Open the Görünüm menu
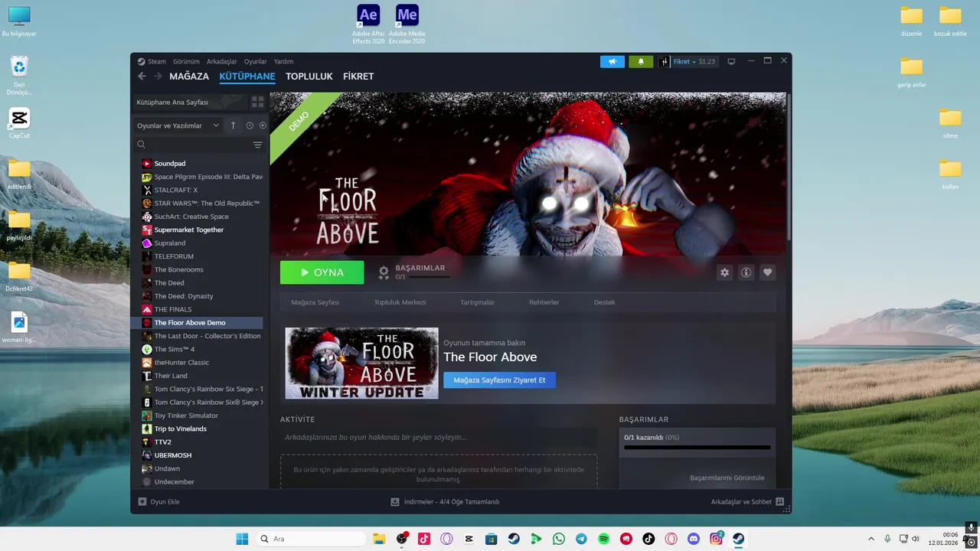980x551 pixels. point(186,61)
